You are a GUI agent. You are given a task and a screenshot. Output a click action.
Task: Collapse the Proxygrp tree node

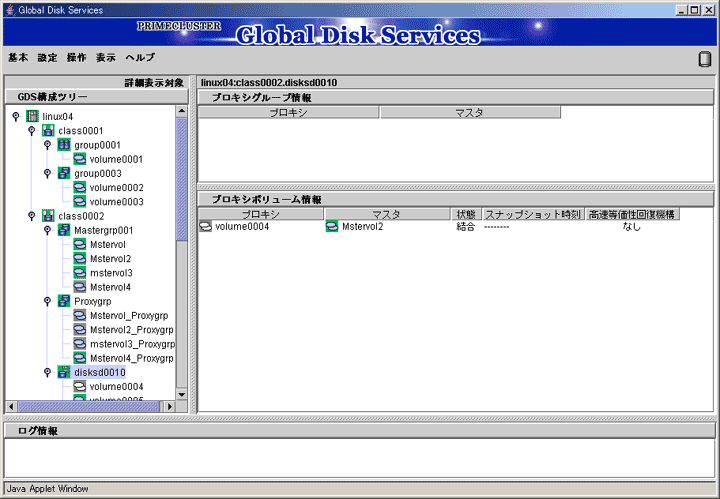[47, 302]
